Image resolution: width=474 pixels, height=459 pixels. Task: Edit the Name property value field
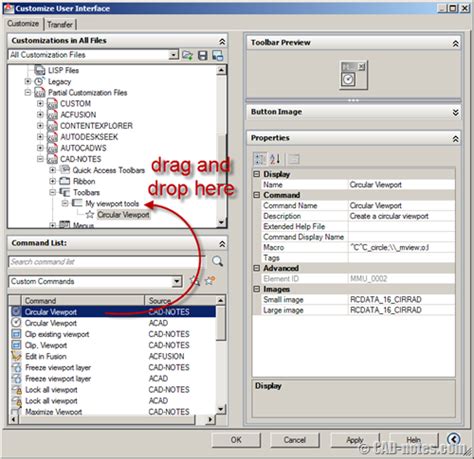click(401, 185)
